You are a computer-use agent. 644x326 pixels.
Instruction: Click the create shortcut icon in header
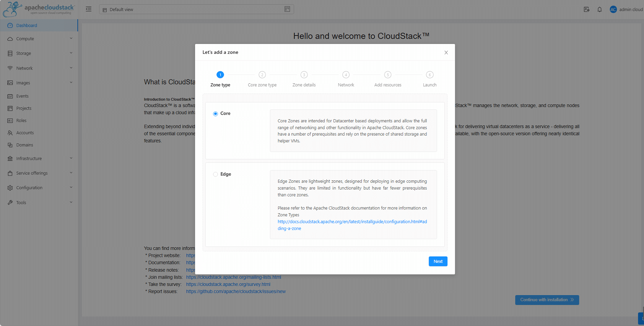click(x=587, y=10)
